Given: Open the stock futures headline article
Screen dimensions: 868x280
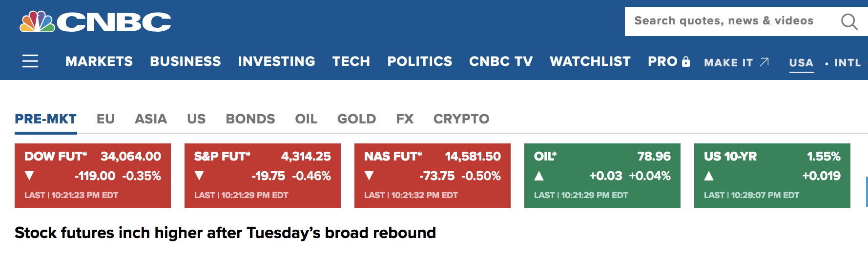Looking at the screenshot, I should (225, 233).
